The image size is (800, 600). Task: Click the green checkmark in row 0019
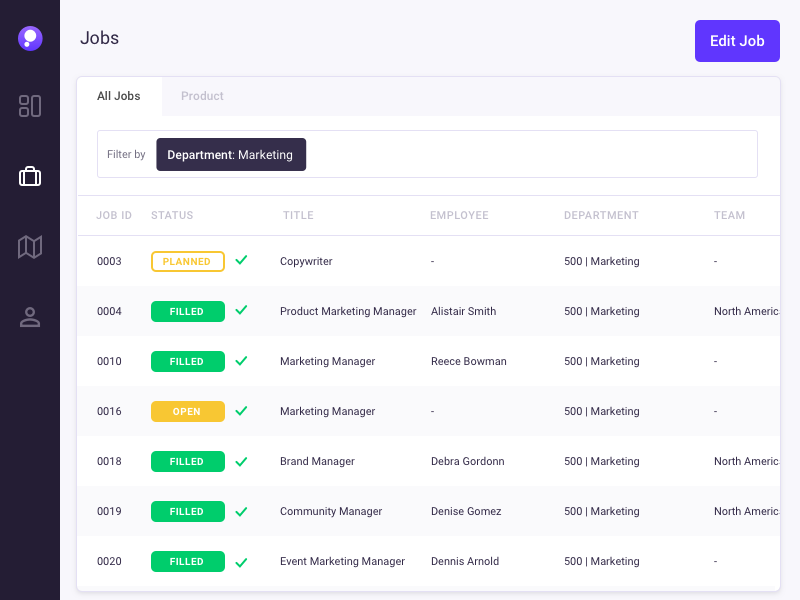click(x=241, y=511)
